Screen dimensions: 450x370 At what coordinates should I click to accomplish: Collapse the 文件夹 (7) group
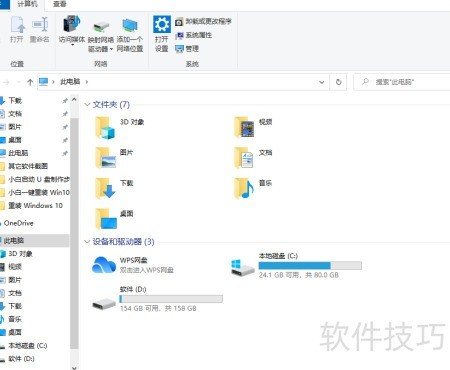pyautogui.click(x=87, y=105)
